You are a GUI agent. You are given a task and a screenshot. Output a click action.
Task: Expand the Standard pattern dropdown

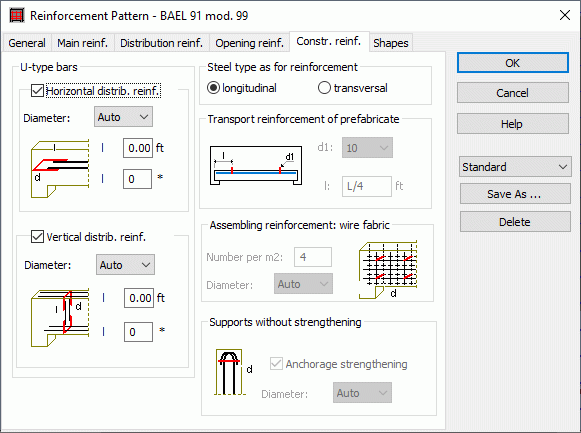pyautogui.click(x=515, y=167)
